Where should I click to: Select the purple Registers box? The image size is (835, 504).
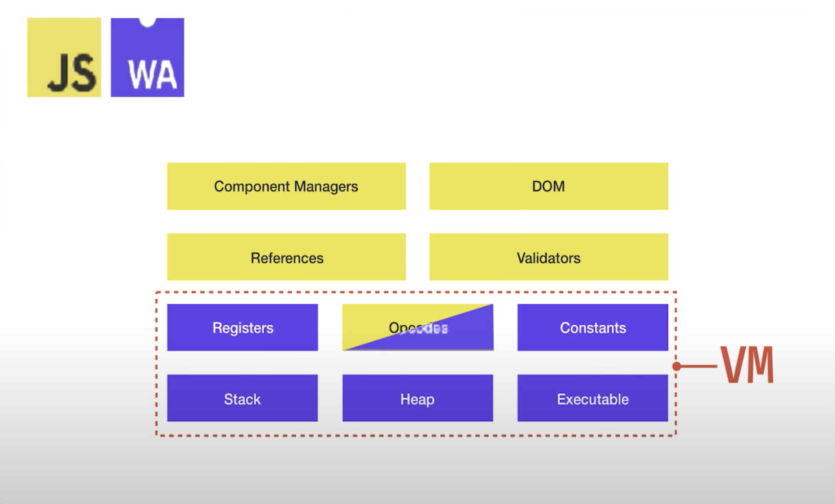click(x=242, y=328)
